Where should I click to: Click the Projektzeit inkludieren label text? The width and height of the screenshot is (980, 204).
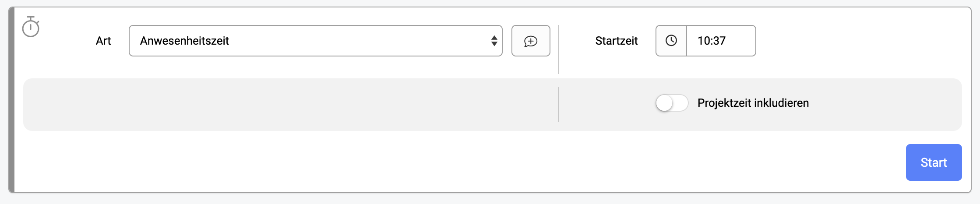click(753, 103)
